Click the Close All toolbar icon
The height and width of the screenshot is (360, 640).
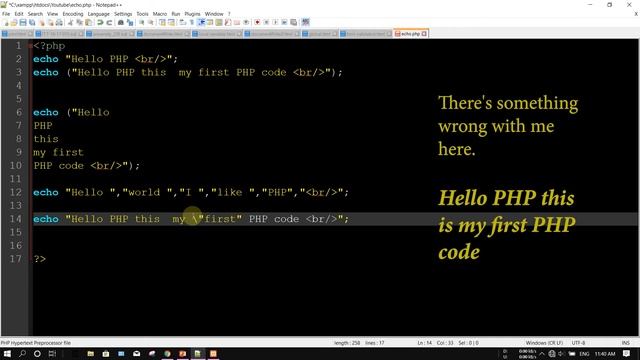click(51, 22)
